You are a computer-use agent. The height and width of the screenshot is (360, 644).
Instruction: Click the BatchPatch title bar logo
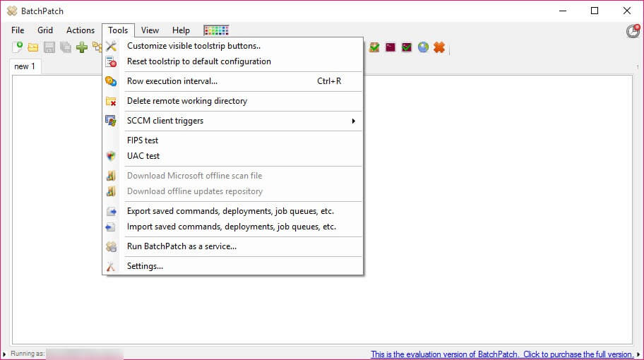[x=12, y=11]
